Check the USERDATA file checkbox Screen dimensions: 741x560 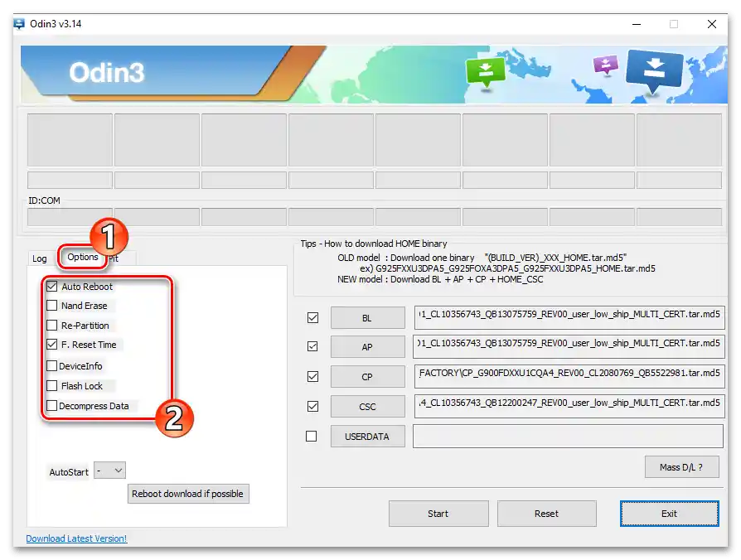pos(311,437)
